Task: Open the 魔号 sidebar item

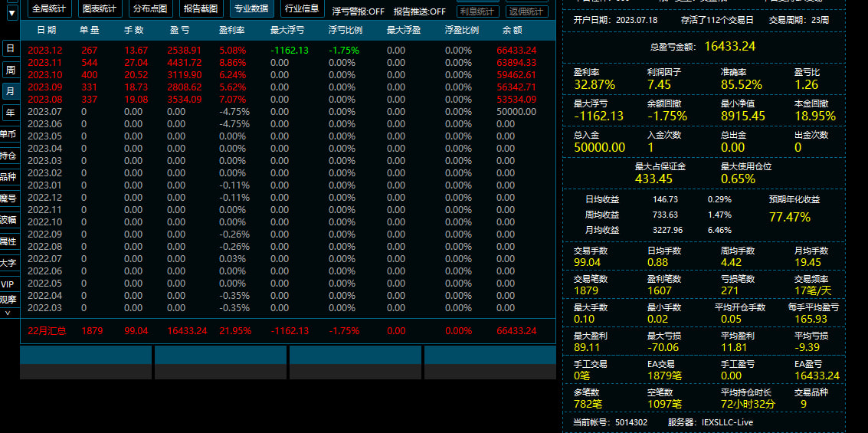Action: click(x=8, y=198)
